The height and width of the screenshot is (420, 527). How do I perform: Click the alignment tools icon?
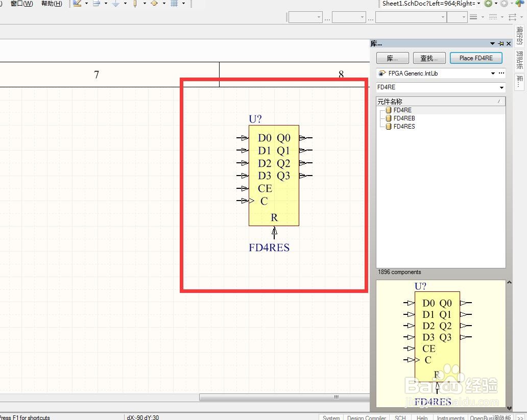(x=97, y=4)
